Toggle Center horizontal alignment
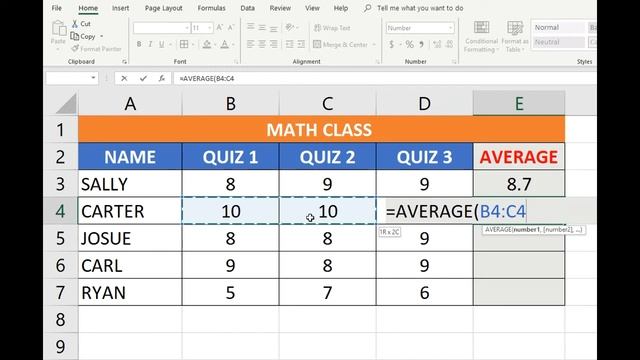This screenshot has height=360, width=640. coord(262,44)
